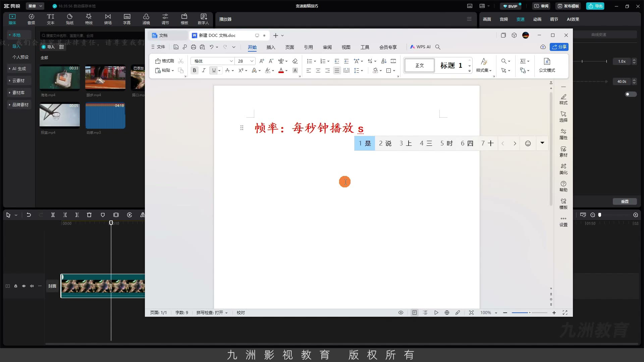Click the 格式刷 button

(x=164, y=61)
